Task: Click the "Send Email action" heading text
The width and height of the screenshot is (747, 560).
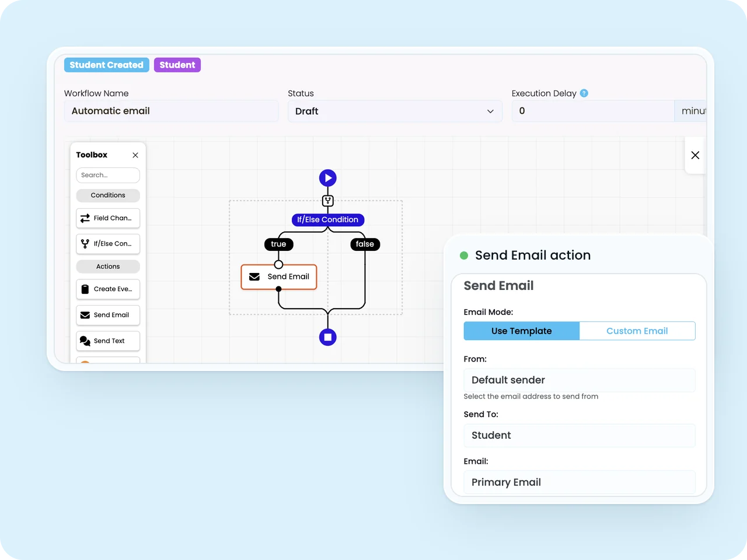Action: coord(533,256)
